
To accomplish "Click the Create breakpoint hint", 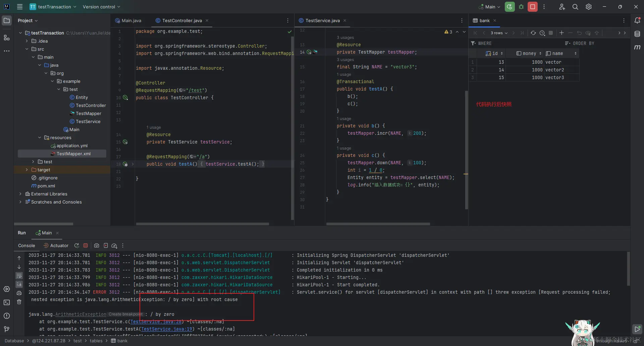I will (125, 314).
